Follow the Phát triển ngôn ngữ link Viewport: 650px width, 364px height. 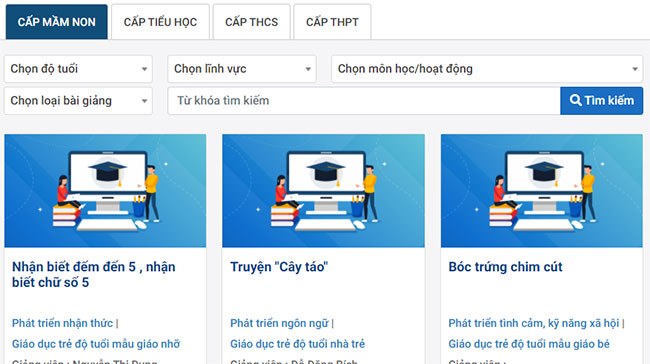(x=279, y=323)
